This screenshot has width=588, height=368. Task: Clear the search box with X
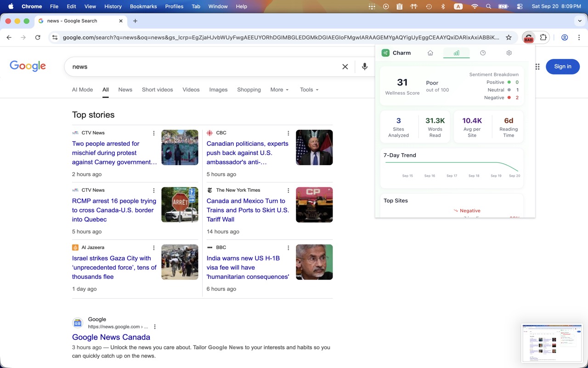[x=345, y=67]
